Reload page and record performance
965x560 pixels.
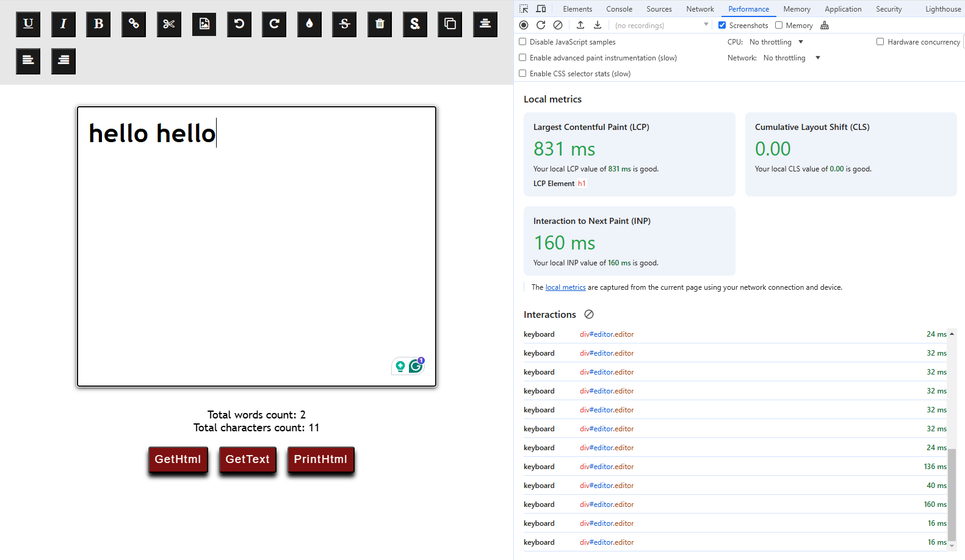coord(541,25)
